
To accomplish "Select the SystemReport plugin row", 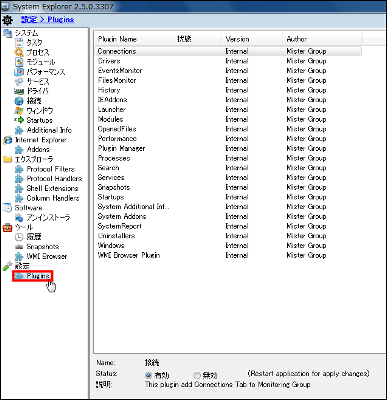I will pyautogui.click(x=228, y=226).
